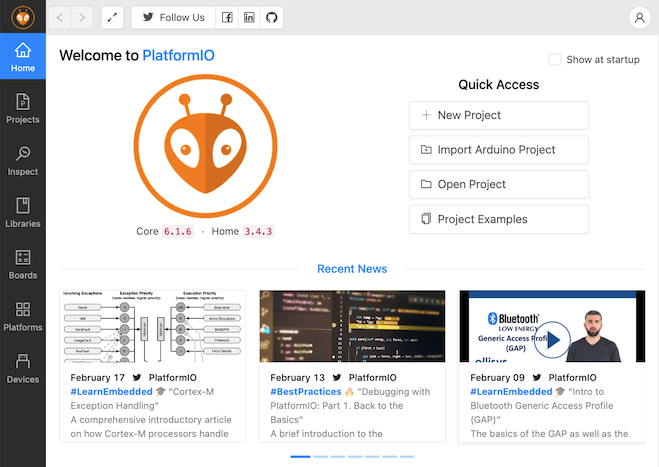Enable the Show at startup checkbox

coord(556,60)
